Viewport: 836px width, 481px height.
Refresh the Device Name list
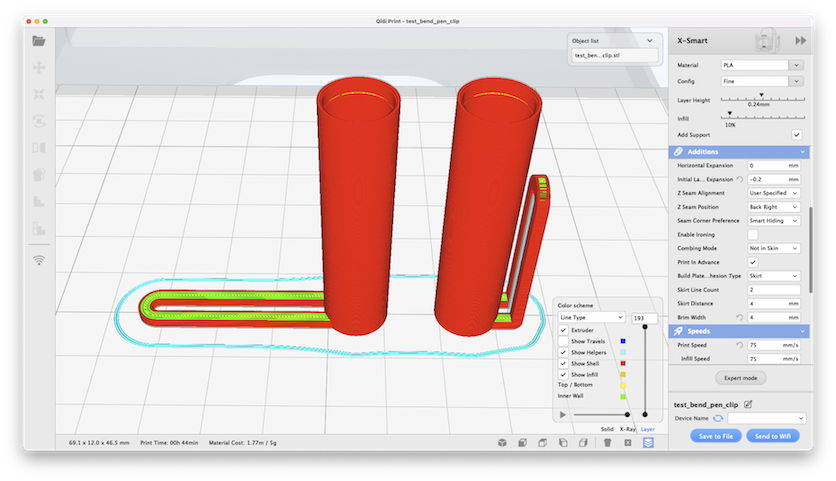tap(718, 418)
